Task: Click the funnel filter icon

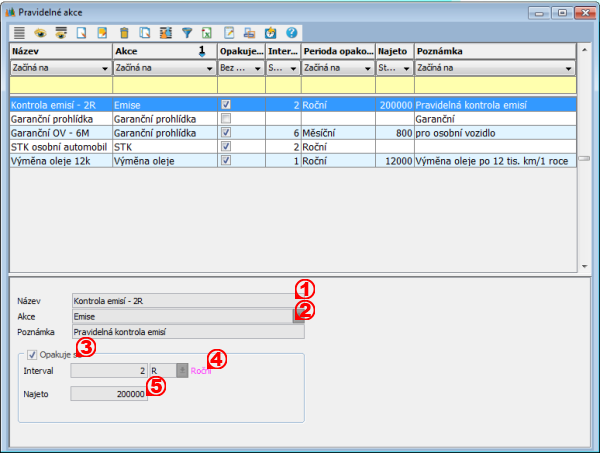Action: [186, 32]
